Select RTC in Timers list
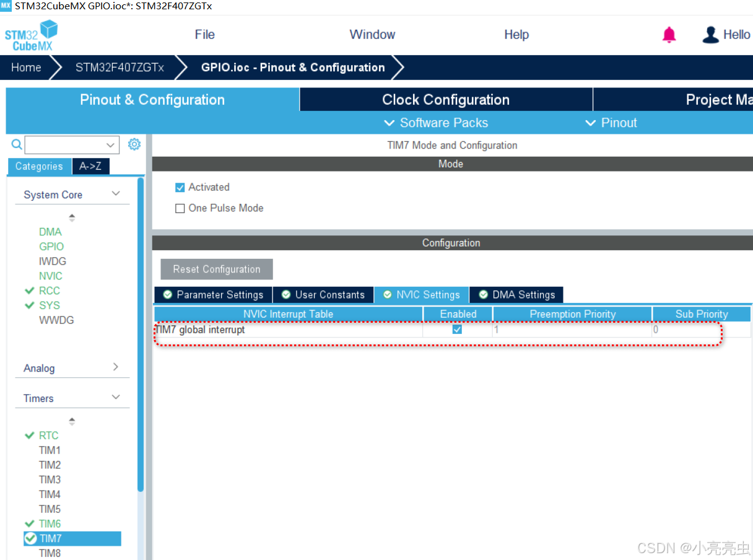Screen dimensions: 753x560 click(x=49, y=435)
